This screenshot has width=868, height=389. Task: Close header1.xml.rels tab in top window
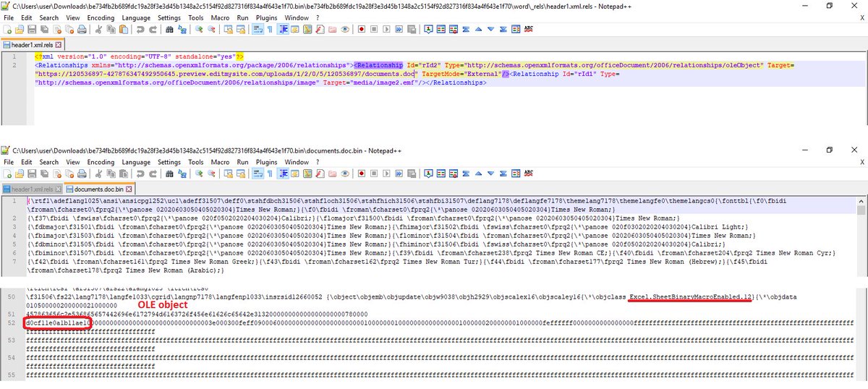(x=58, y=44)
